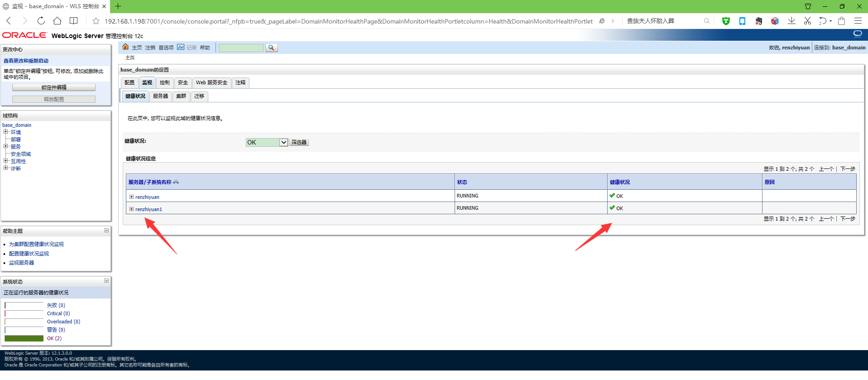Collapse the help topics panel with minus icon
868x380 pixels.
[107, 231]
